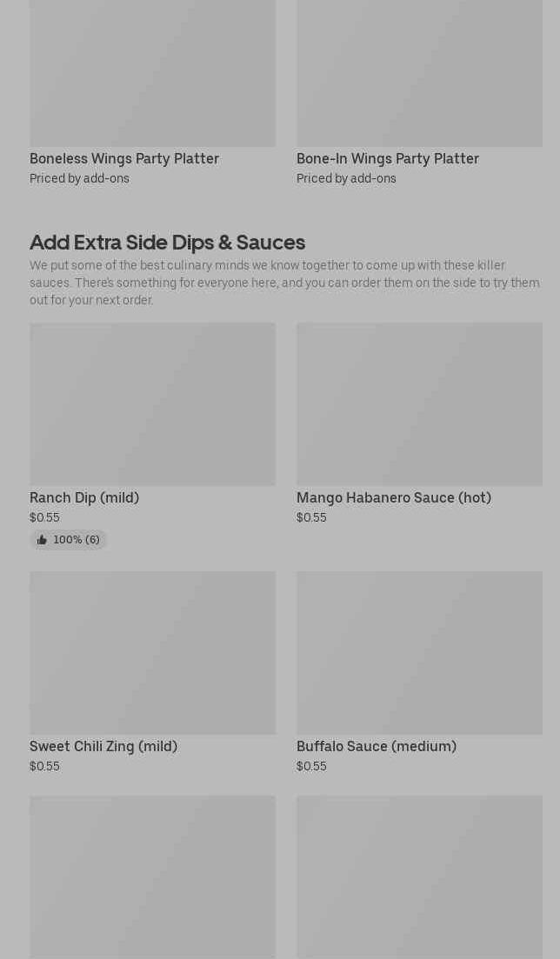The image size is (560, 959).
Task: Click the Add Extra Side Dips & Sauces heading
Action: (x=167, y=242)
